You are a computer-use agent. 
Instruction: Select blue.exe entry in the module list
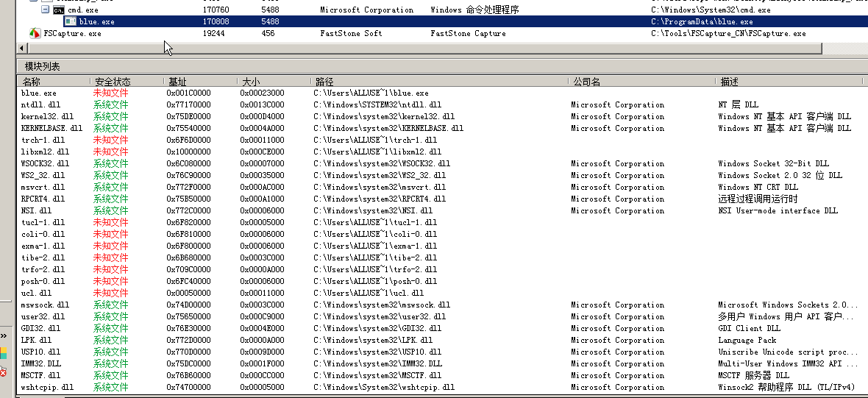pos(442,93)
